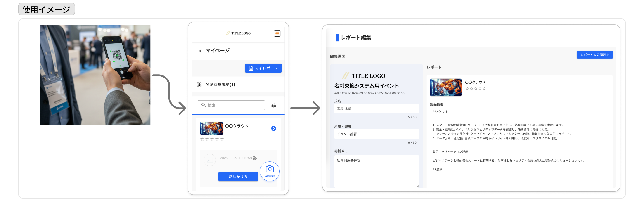Open the filter sliders icon

274,105
